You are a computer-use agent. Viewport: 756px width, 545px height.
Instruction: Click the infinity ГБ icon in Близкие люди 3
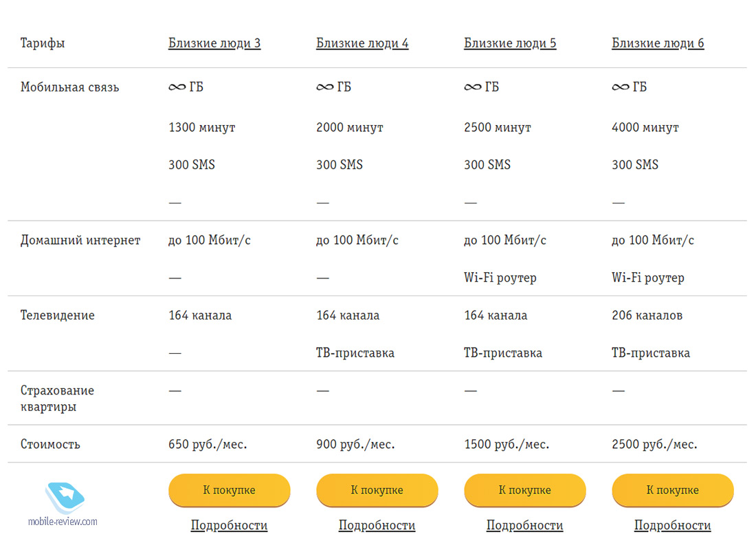click(x=177, y=87)
